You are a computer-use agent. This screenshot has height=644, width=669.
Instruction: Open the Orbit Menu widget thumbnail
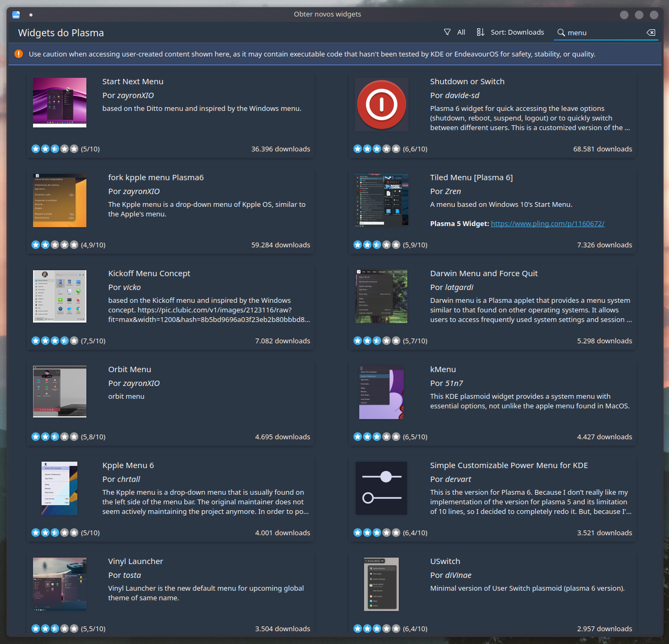click(60, 391)
